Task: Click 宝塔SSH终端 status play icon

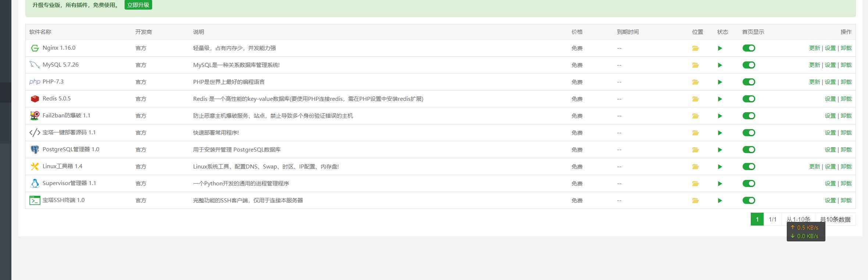Action: (720, 201)
